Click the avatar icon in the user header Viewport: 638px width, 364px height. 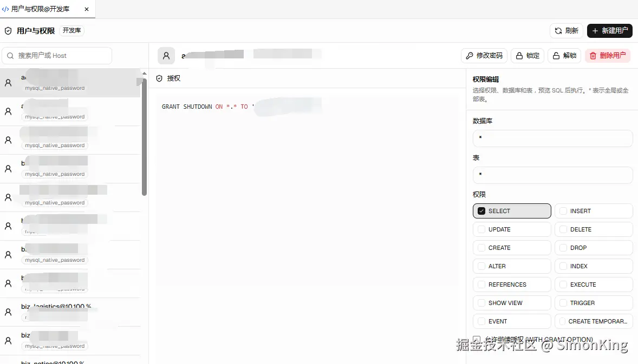click(166, 56)
